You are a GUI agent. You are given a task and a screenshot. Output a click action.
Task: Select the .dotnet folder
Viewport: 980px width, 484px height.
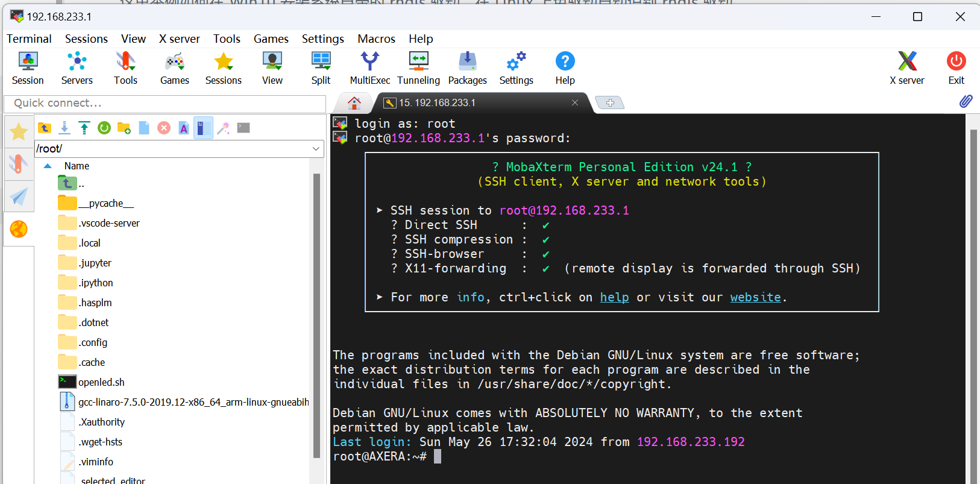coord(83,322)
